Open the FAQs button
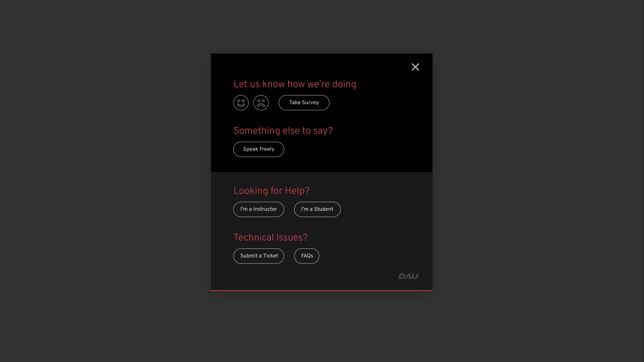 click(307, 256)
